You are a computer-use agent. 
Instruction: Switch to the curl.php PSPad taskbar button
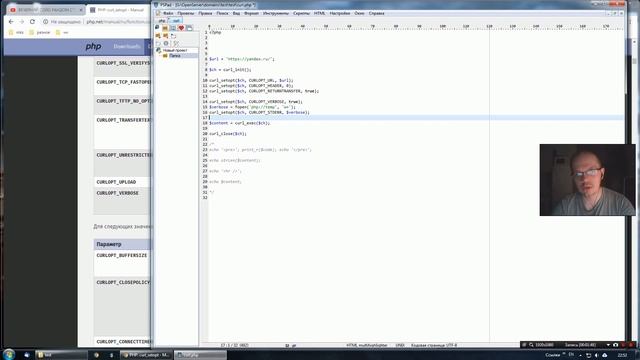200,355
